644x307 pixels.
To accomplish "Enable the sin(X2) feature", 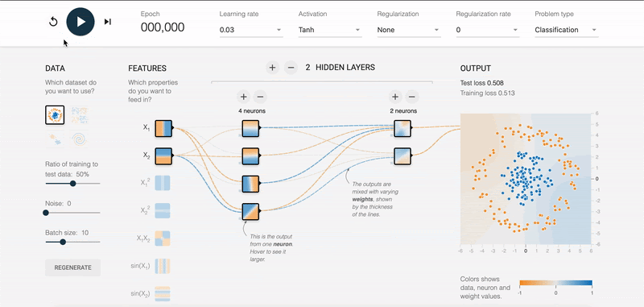I will (x=163, y=293).
